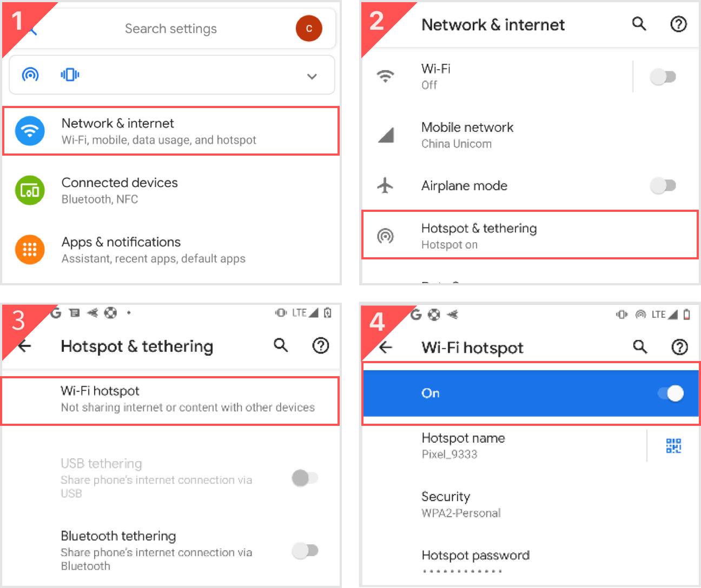701x588 pixels.
Task: Open Hotspot & tethering entry
Action: click(x=530, y=235)
